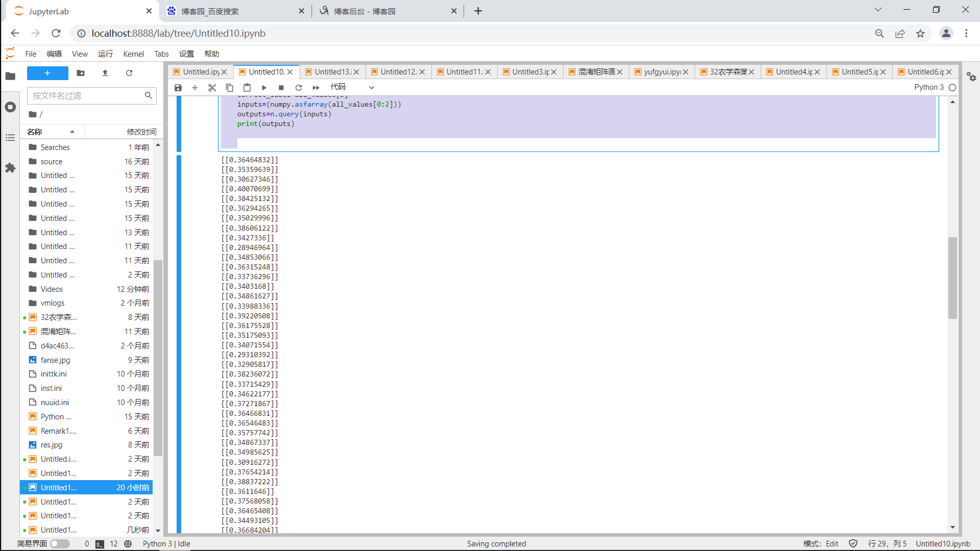Run the selected cell
Image resolution: width=980 pixels, height=551 pixels.
click(264, 88)
